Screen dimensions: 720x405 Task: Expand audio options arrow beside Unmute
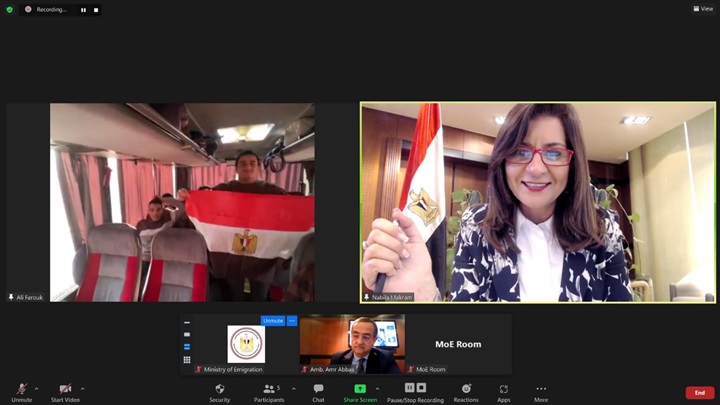(x=37, y=388)
